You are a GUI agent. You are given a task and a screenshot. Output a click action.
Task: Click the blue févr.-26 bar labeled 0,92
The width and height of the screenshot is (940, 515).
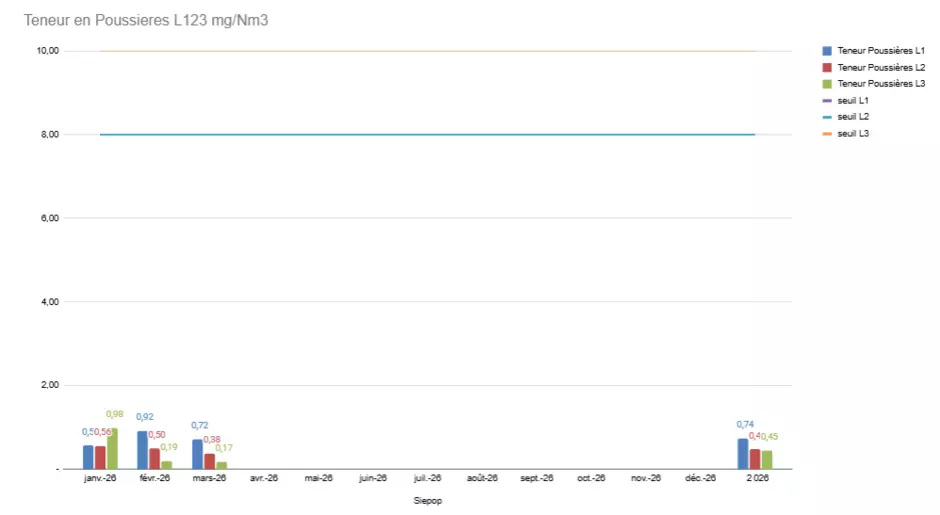tap(143, 450)
